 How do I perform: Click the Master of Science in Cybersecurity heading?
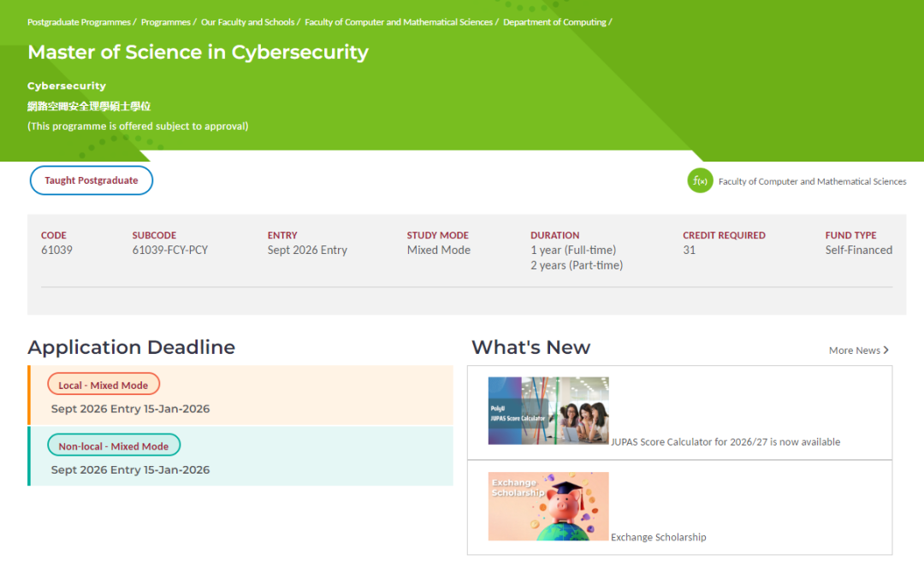(x=198, y=52)
